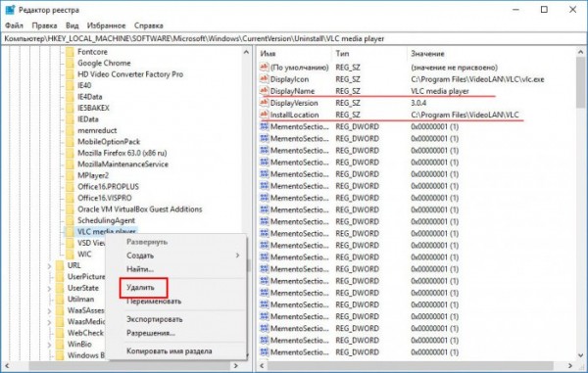
Task: Expand the WaasMedic key
Action: point(50,322)
